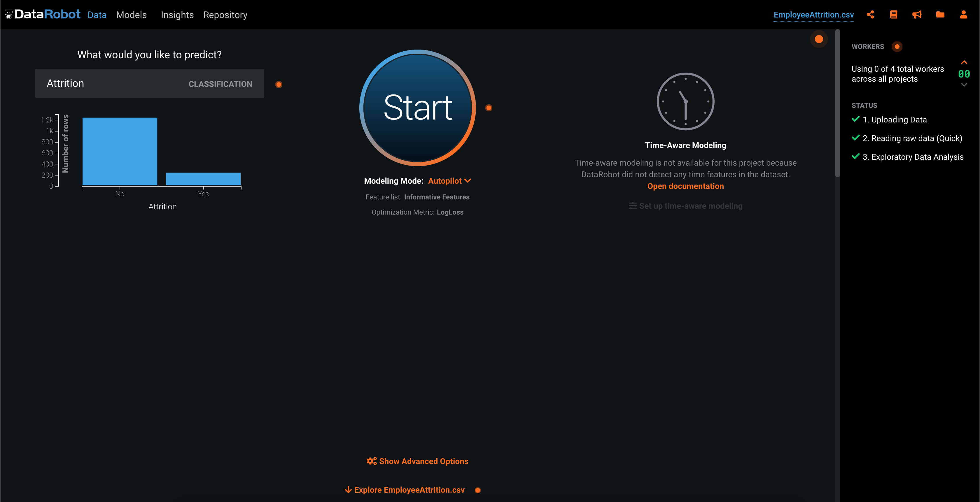
Task: Click Set up time-aware modeling
Action: pos(685,206)
